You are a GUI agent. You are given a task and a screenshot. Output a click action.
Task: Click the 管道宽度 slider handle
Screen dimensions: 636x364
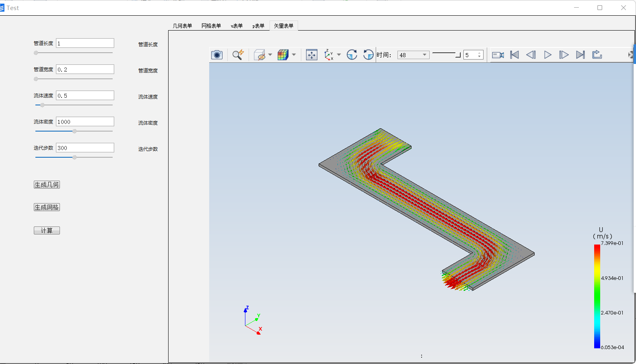coord(36,79)
